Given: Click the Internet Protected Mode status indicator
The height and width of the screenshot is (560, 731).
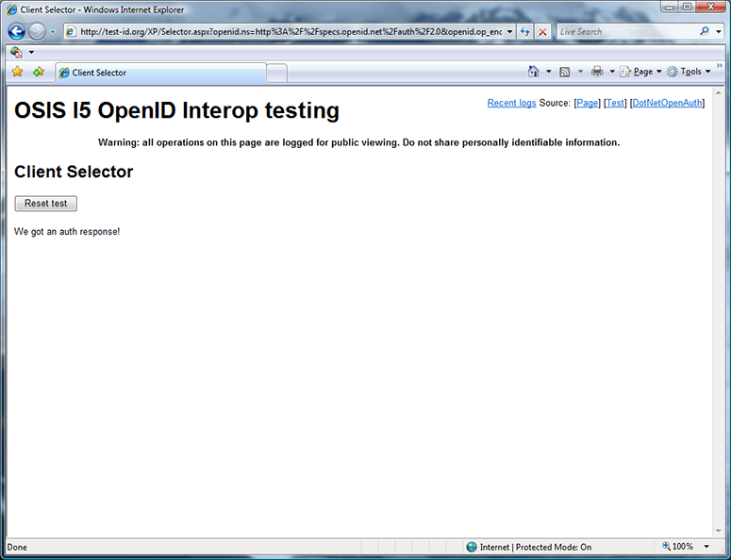Looking at the screenshot, I should [x=528, y=547].
